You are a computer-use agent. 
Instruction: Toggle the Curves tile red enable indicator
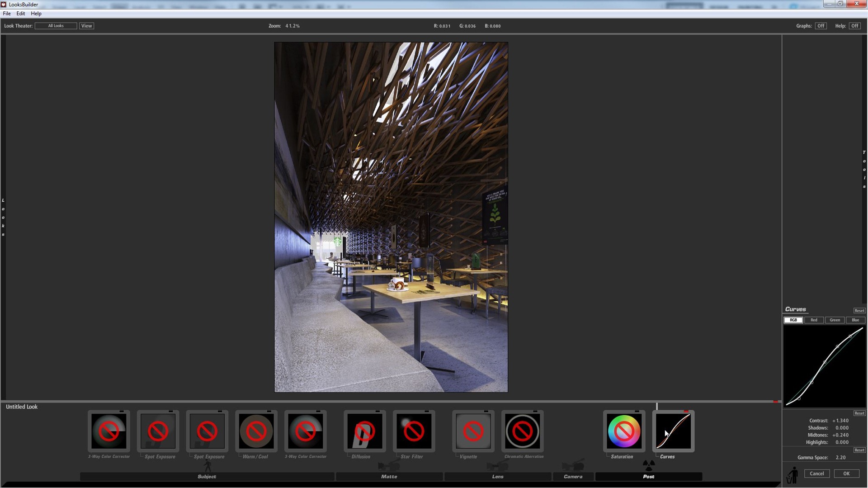(686, 411)
